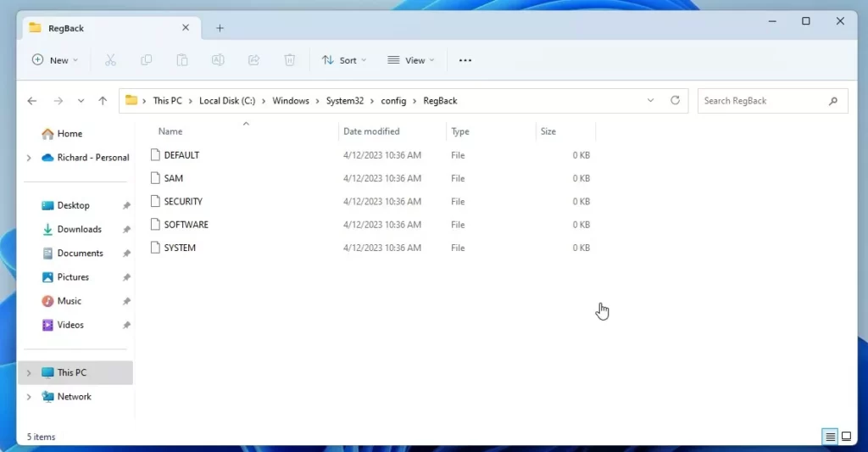Click the folder icon in address bar

coord(131,100)
